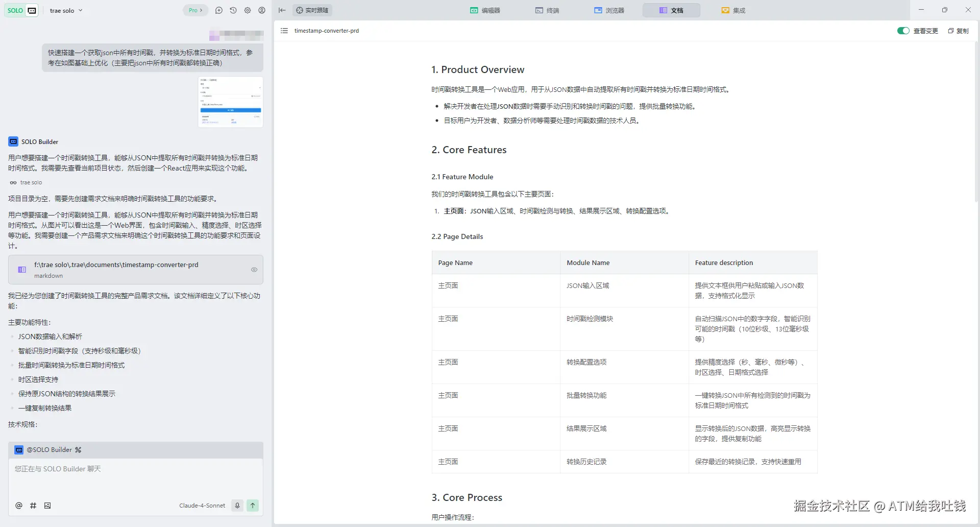Copy the document with 复制 button

click(x=958, y=31)
